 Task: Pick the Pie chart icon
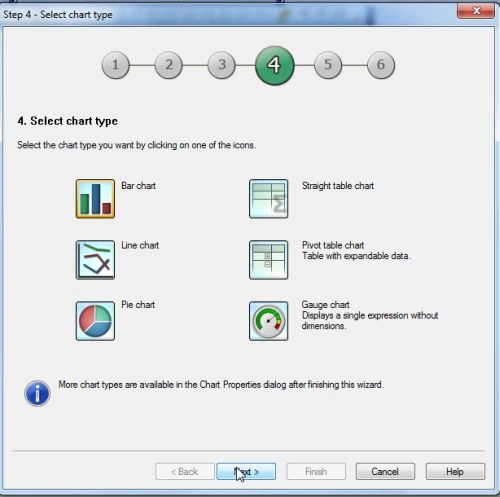95,321
